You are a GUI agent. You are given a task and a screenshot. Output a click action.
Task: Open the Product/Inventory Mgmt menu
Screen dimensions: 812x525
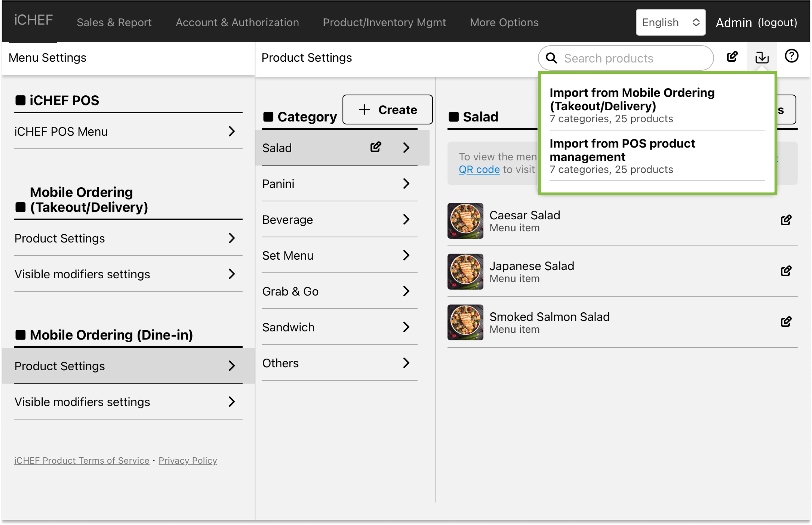[384, 22]
